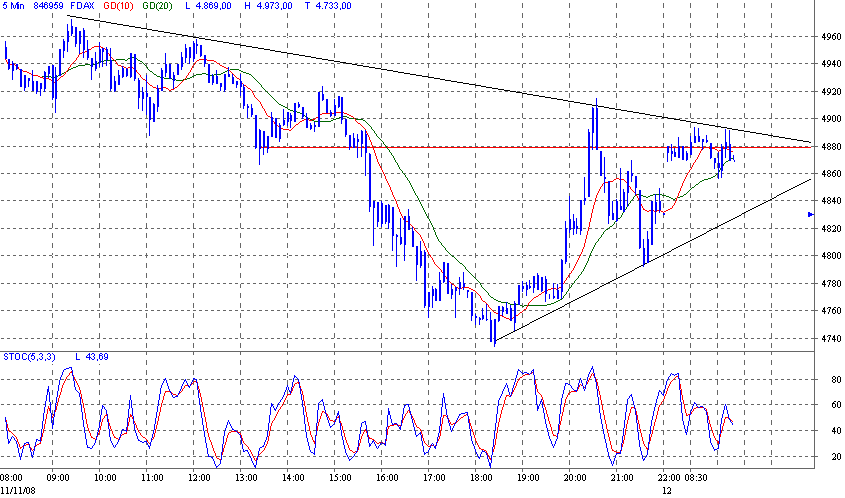Click the 10:00 time axis label
This screenshot has width=845, height=498.
[105, 478]
